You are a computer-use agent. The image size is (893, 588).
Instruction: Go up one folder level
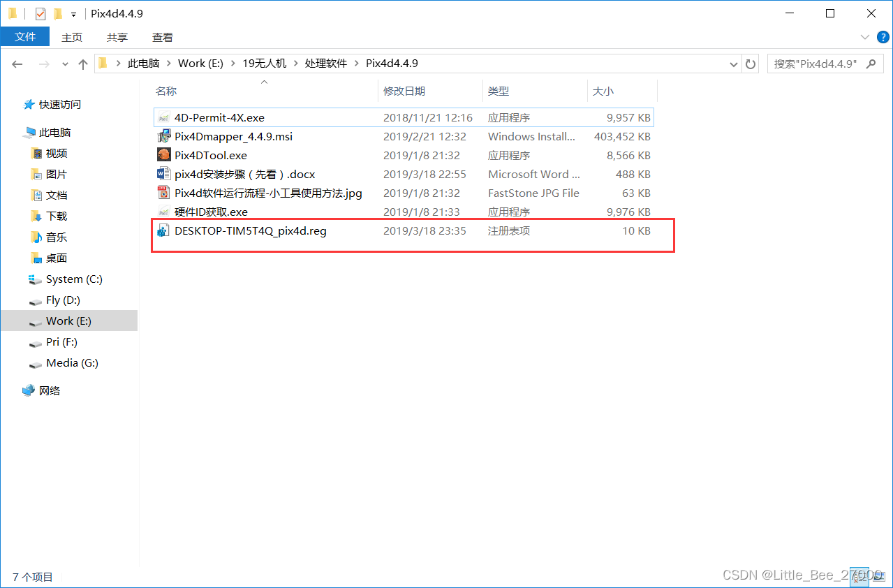(x=83, y=64)
